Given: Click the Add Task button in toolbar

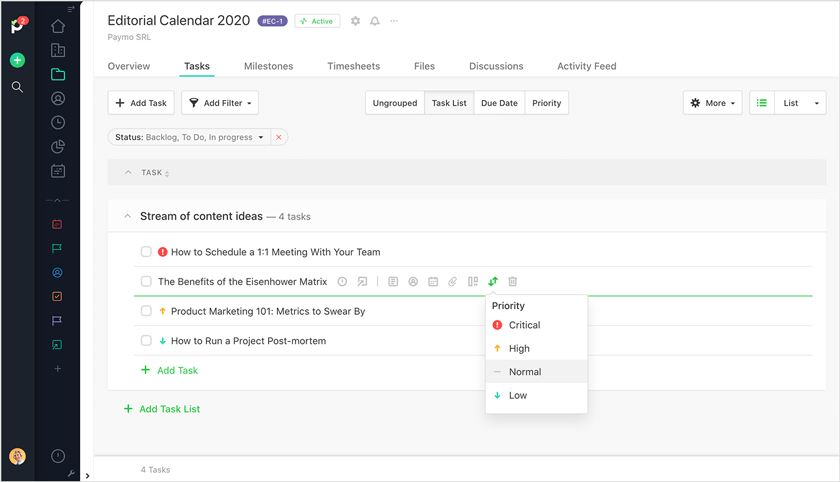Looking at the screenshot, I should click(141, 103).
